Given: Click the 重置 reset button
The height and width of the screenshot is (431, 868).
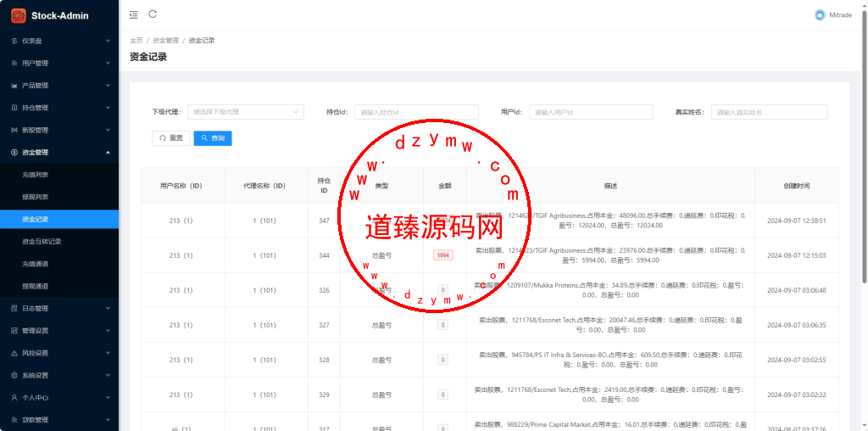Looking at the screenshot, I should pos(171,138).
